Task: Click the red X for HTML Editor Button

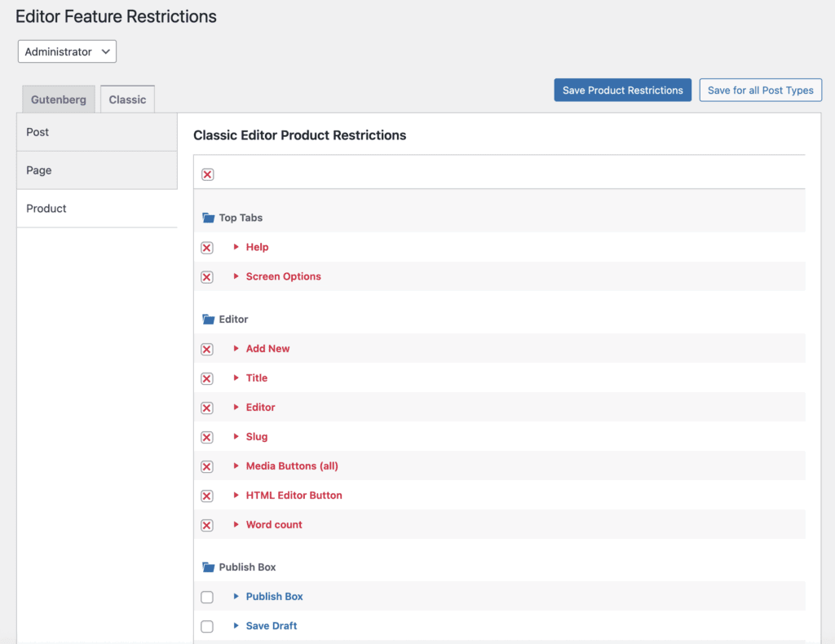Action: 207,495
